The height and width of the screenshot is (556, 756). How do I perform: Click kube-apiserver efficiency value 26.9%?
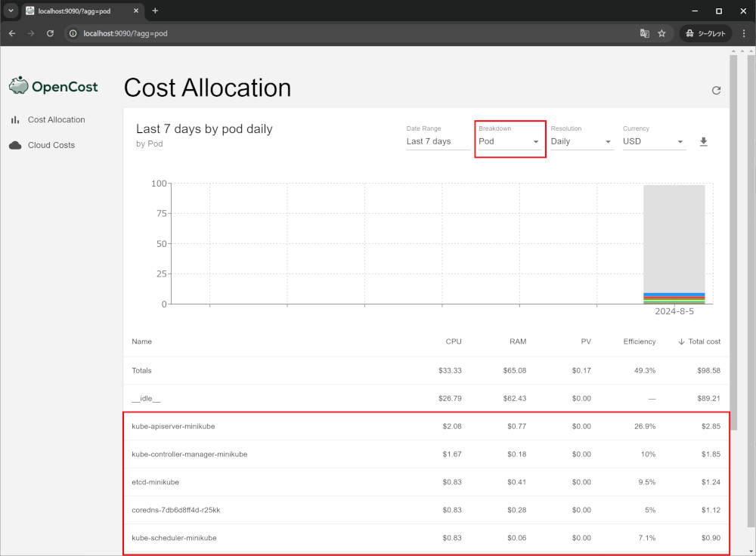(x=645, y=426)
